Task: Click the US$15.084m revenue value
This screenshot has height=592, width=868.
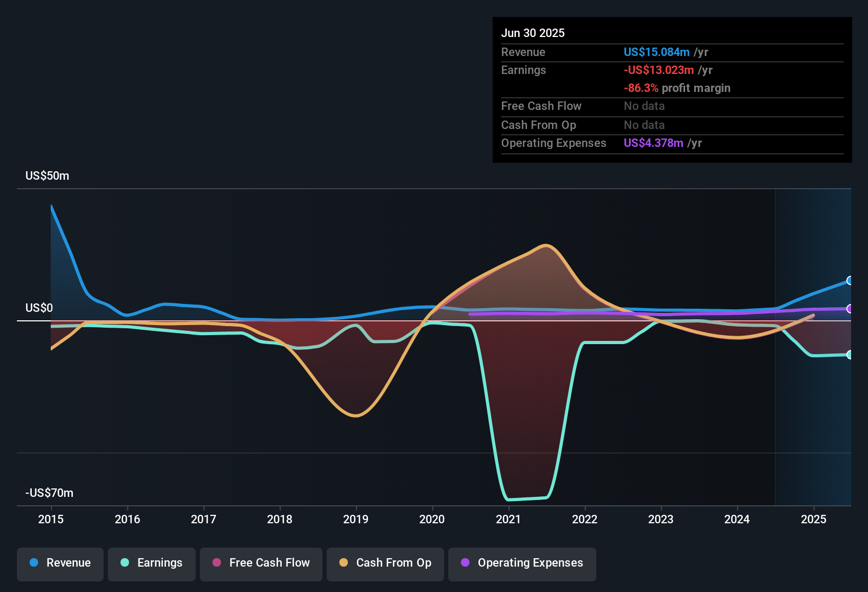Action: (x=656, y=52)
